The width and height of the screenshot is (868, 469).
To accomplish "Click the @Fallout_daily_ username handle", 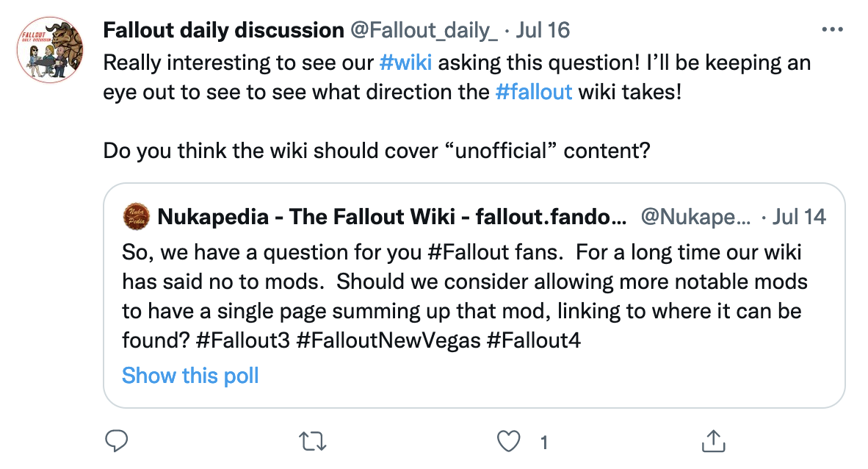I will coord(424,31).
